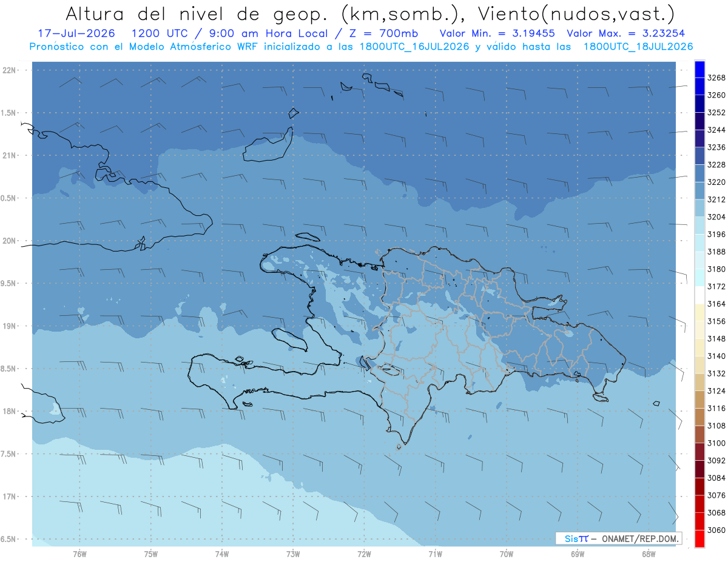This screenshot has height=562, width=728.
Task: Click the '3116' colorbar value
Action: tap(716, 409)
